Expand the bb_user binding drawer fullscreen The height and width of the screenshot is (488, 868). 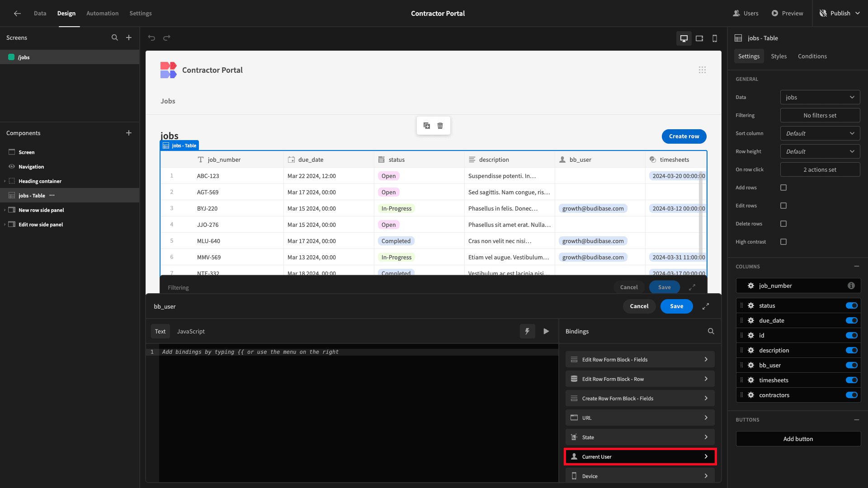coord(706,306)
